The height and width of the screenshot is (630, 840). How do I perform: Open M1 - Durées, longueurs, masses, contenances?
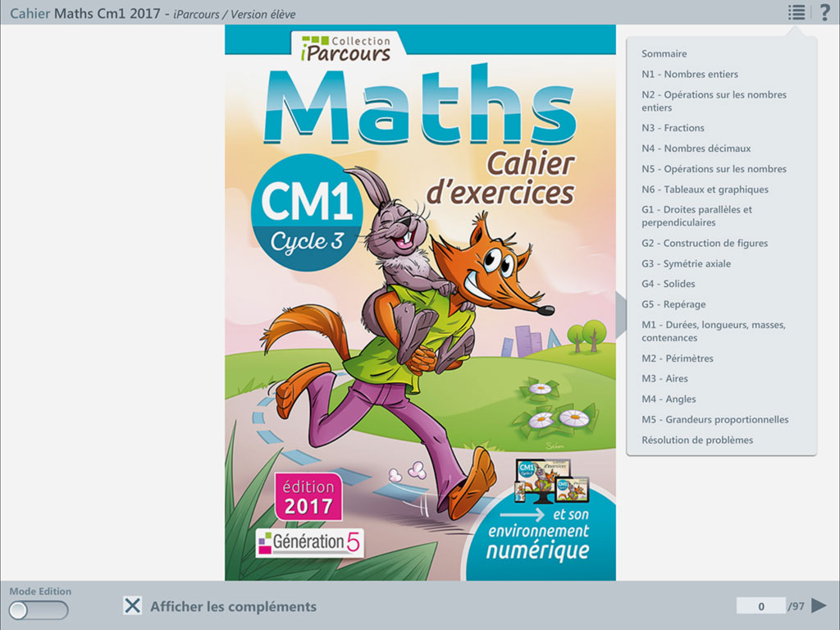coord(714,331)
